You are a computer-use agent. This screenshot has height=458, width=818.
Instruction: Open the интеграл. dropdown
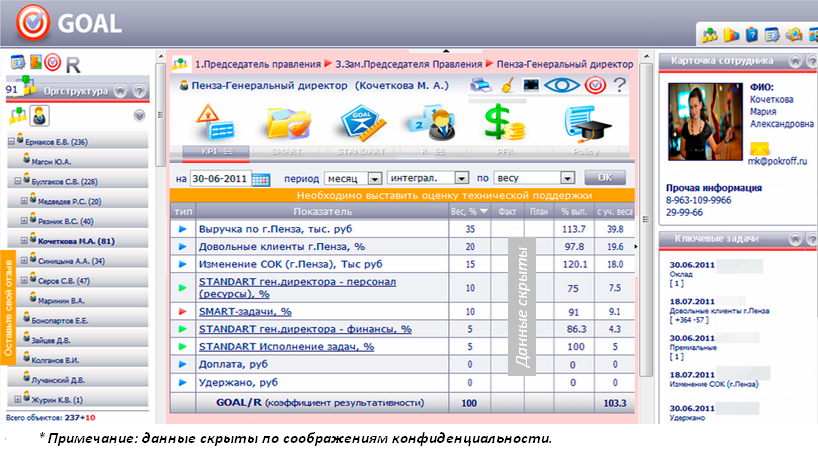(x=428, y=178)
